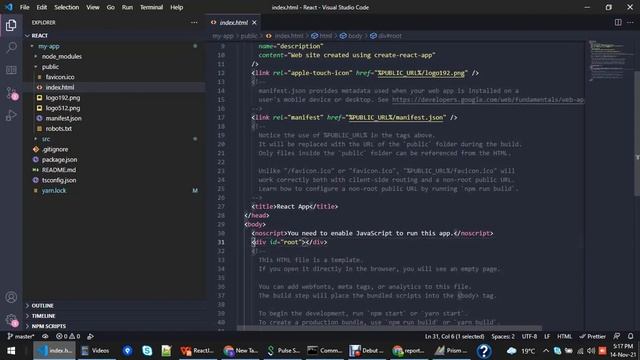The height and width of the screenshot is (360, 640).
Task: Click the volume icon in system tray
Action: tap(591, 351)
